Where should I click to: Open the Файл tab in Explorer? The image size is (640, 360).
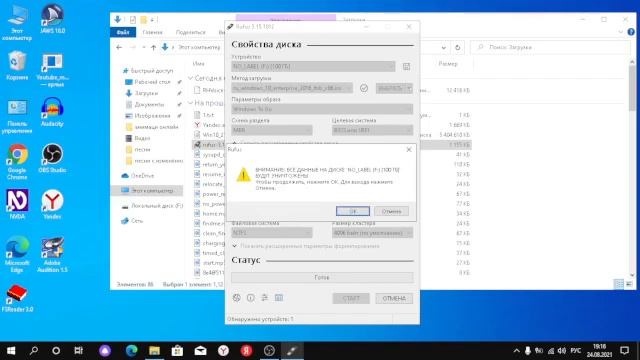[123, 32]
